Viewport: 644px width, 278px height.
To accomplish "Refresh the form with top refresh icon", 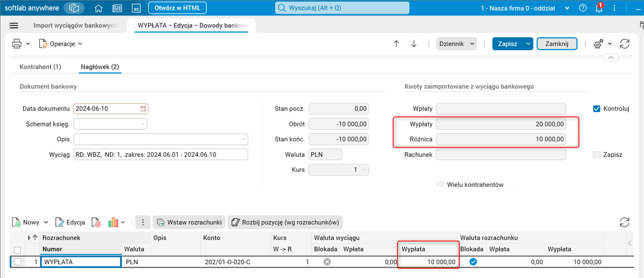I will pyautogui.click(x=625, y=44).
